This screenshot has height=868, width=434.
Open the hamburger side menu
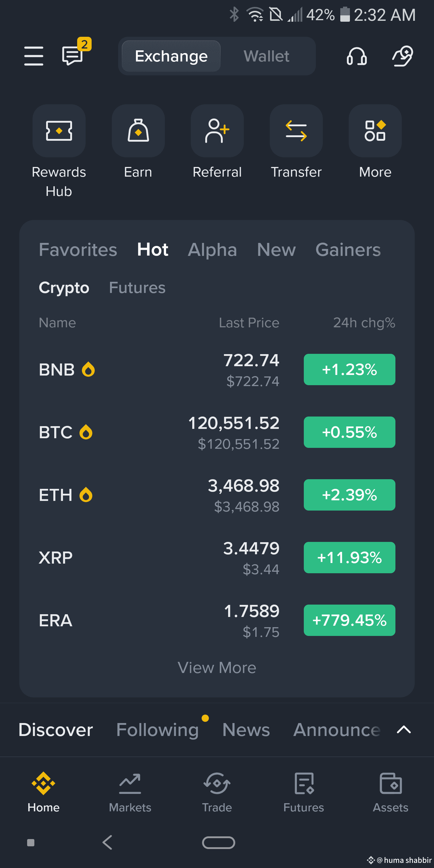(x=34, y=56)
